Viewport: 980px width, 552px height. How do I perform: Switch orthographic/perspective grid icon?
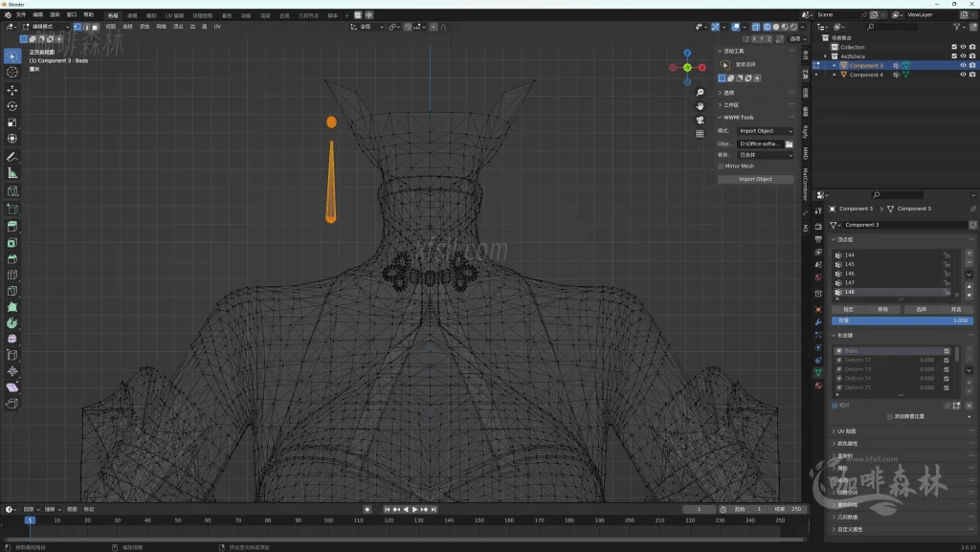pos(700,134)
